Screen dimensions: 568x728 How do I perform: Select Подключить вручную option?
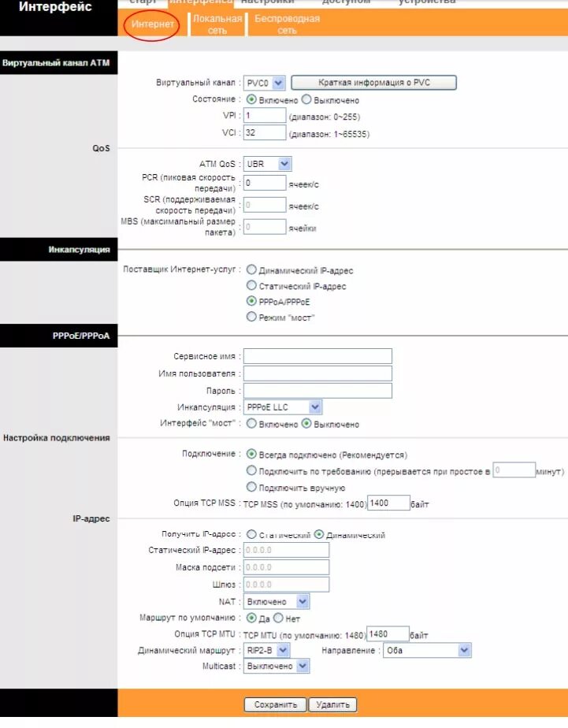[251, 487]
